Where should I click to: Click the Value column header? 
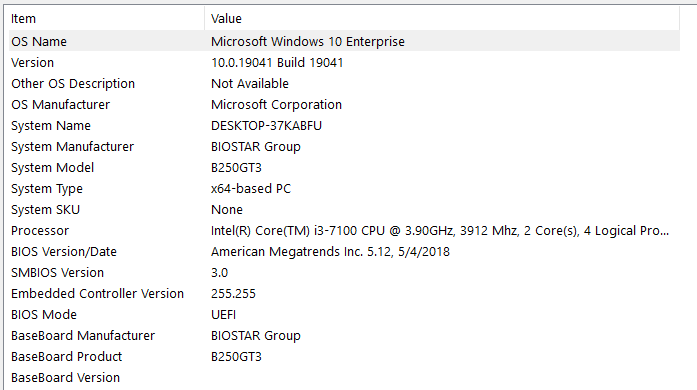[442, 19]
